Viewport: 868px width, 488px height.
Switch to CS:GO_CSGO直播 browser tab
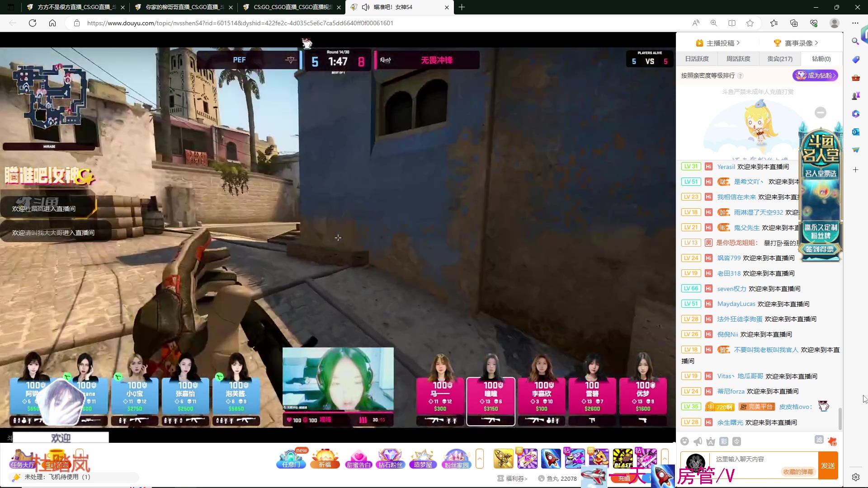[292, 7]
